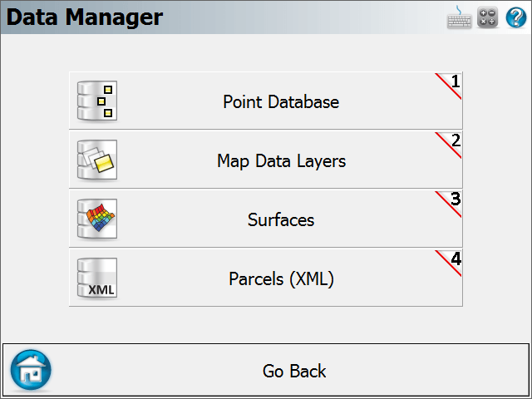This screenshot has width=532, height=399.
Task: Click the colorful Surfaces mesh icon
Action: (x=97, y=219)
